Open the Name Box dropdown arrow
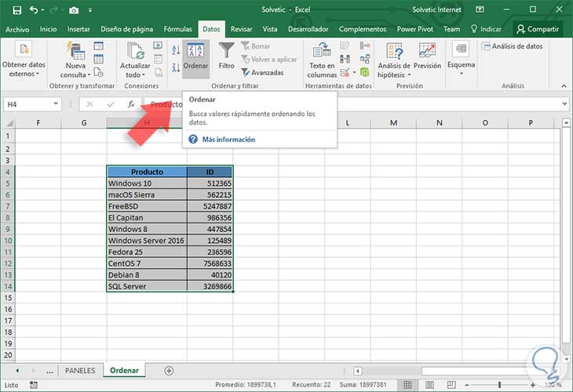This screenshot has width=573, height=392. [56, 104]
